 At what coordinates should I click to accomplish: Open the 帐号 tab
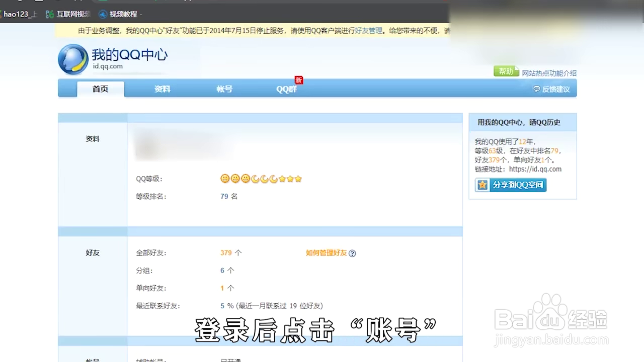[224, 89]
